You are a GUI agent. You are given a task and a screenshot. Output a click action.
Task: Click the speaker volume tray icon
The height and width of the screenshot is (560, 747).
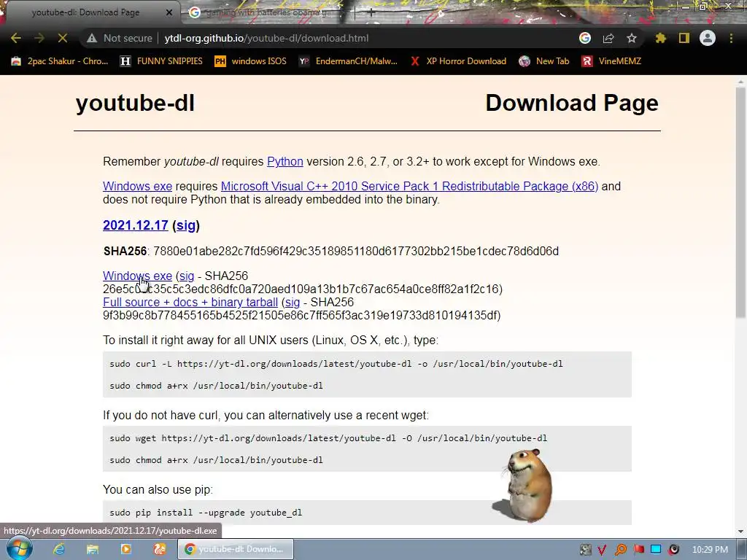(x=673, y=550)
